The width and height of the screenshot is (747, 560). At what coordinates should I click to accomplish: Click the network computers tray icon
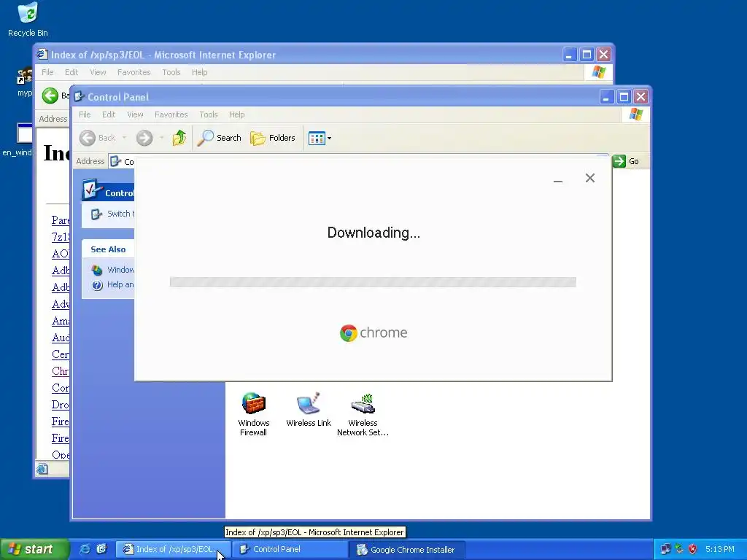666,550
